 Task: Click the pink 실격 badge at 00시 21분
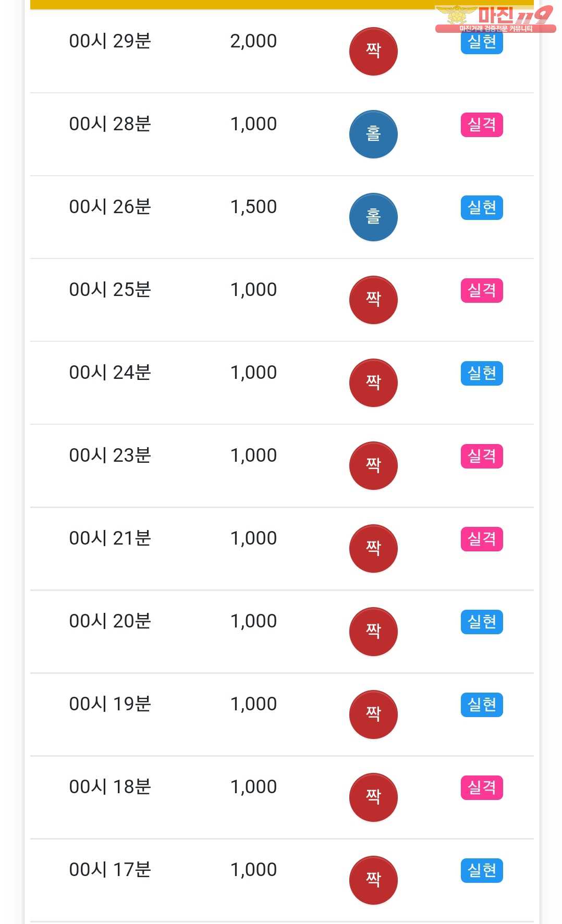click(482, 539)
